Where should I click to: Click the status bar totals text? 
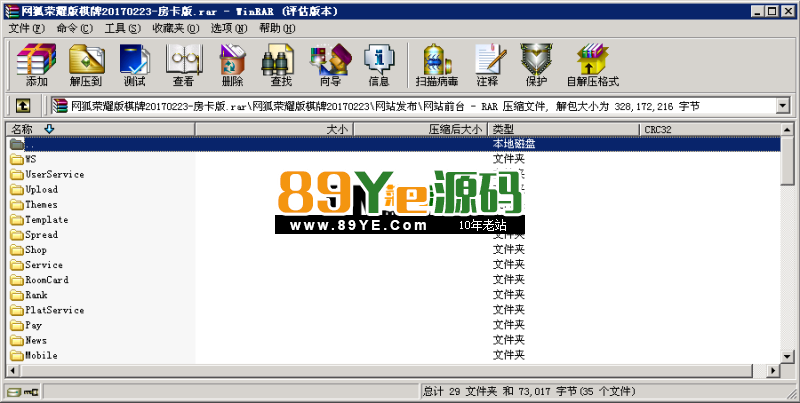529,392
